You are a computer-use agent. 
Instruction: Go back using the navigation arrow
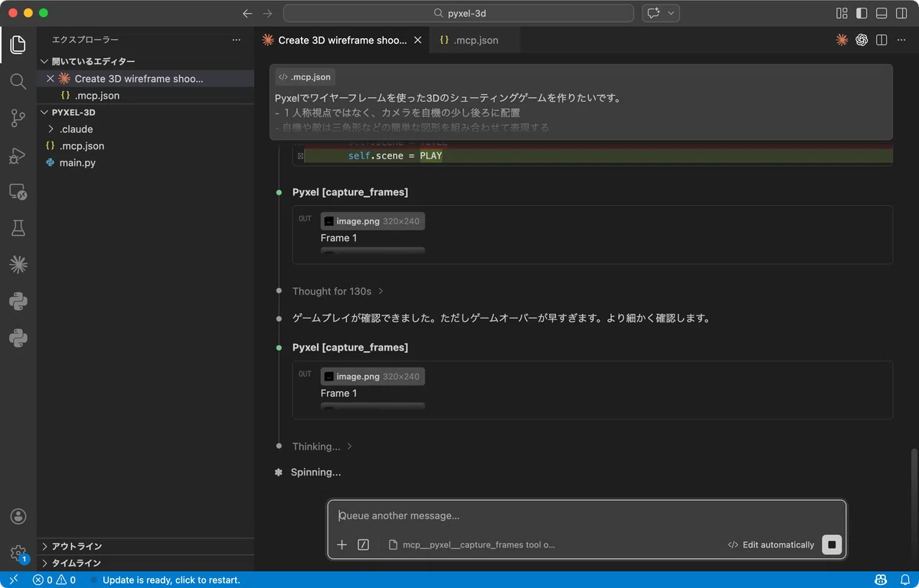pyautogui.click(x=247, y=13)
